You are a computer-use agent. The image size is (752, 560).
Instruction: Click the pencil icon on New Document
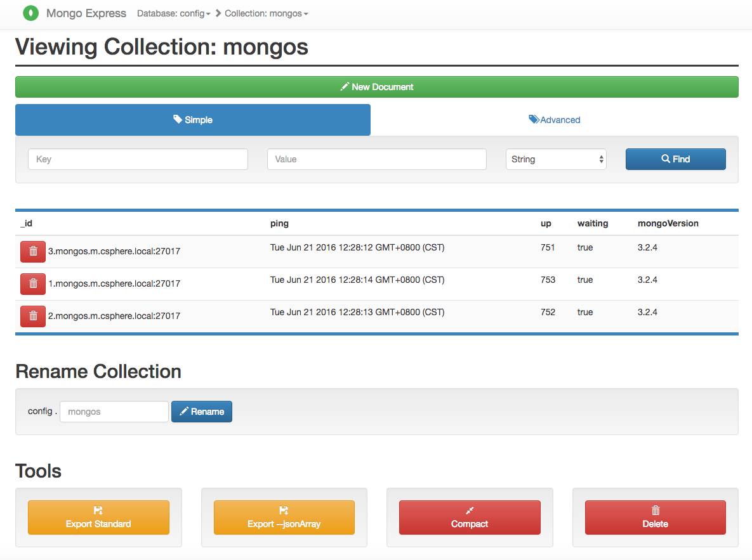(x=345, y=86)
